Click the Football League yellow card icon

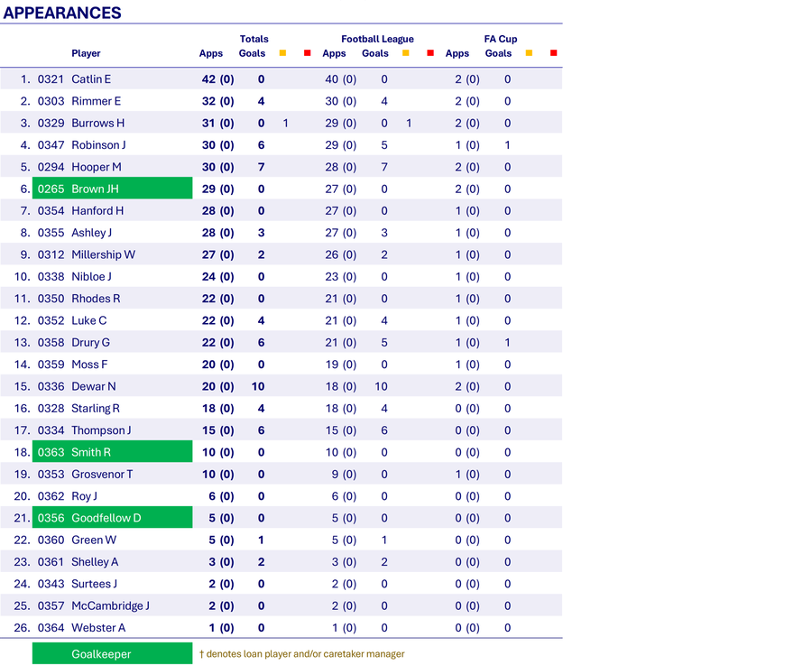(406, 53)
